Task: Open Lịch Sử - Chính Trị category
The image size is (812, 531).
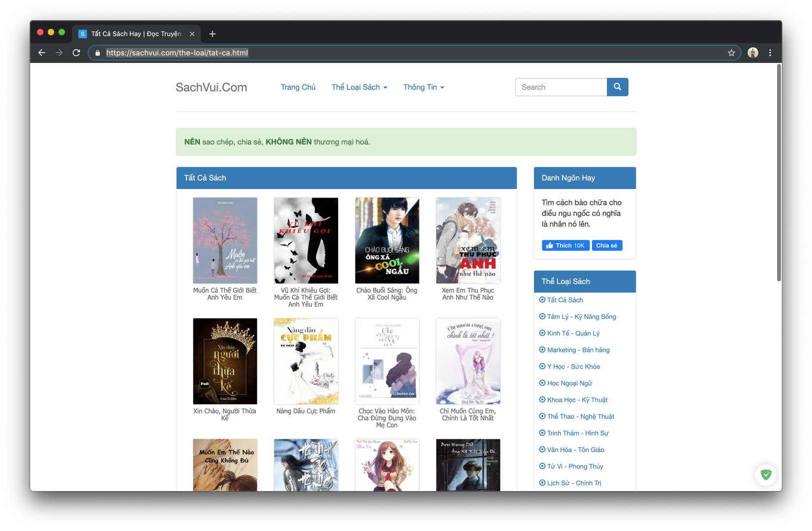Action: [x=574, y=483]
